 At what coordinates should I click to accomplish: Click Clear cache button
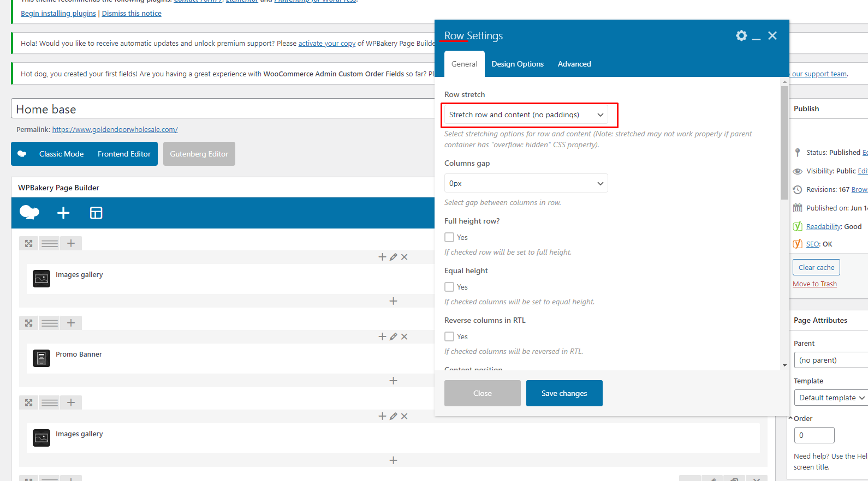pyautogui.click(x=816, y=267)
